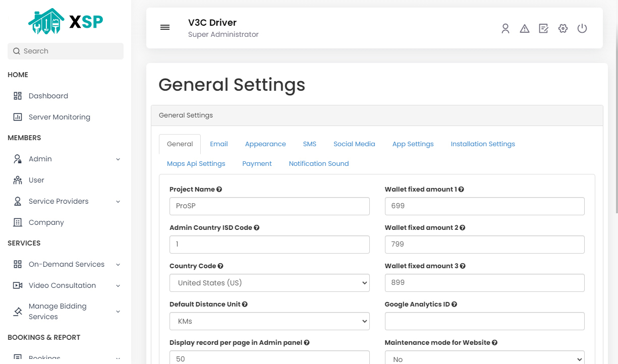Select the Google Analytics ID field

(x=484, y=321)
